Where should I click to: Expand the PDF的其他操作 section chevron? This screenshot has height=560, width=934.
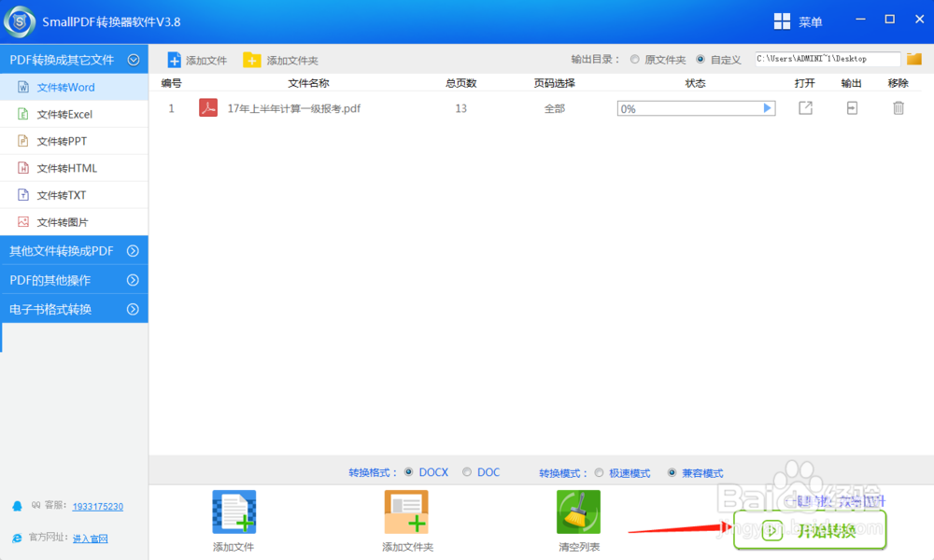(x=133, y=280)
